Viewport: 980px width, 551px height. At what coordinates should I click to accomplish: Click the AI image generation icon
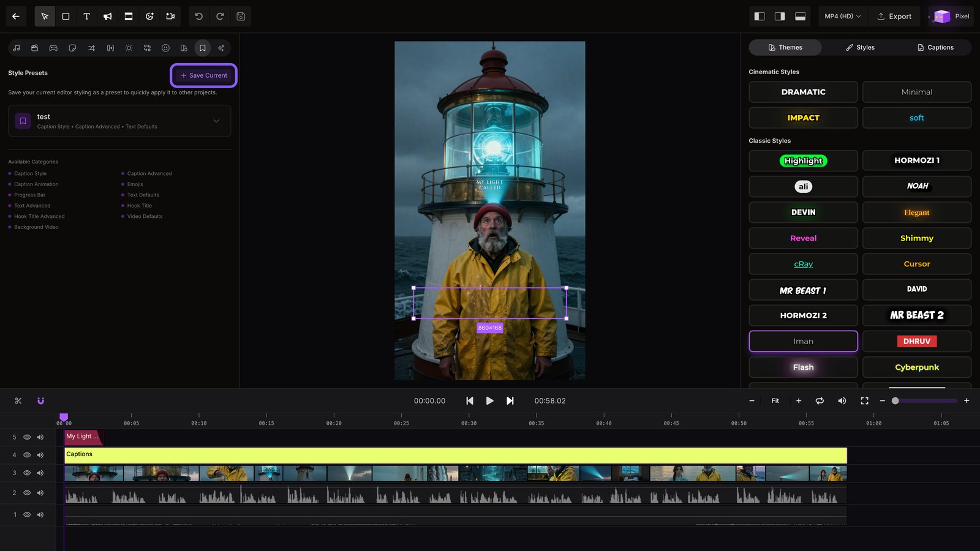coord(149,17)
